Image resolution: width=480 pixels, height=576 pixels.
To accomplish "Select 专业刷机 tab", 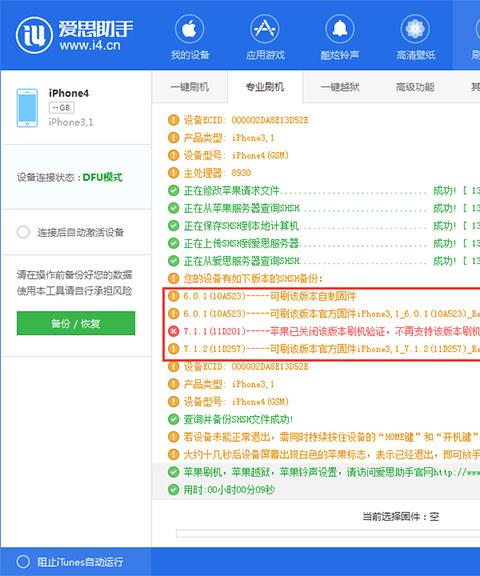I will pos(265,87).
